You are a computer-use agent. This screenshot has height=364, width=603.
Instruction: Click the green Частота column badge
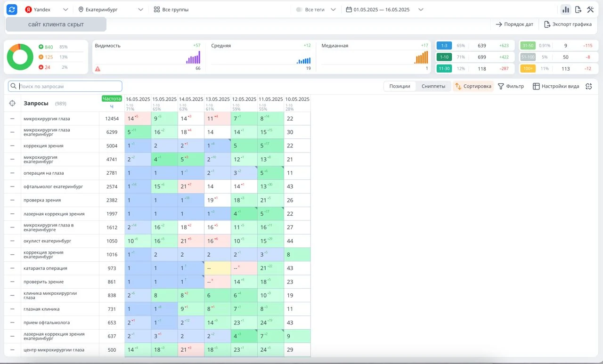pyautogui.click(x=112, y=99)
